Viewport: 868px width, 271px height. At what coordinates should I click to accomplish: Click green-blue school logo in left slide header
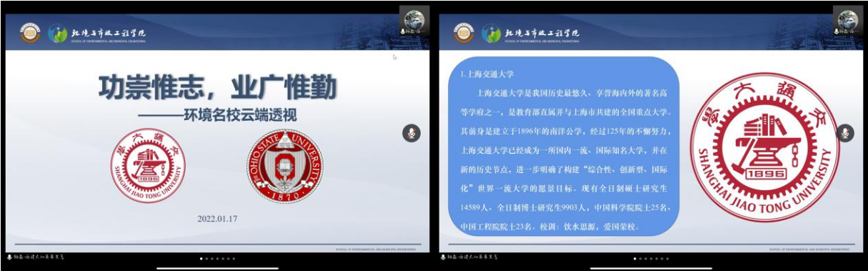click(x=57, y=34)
